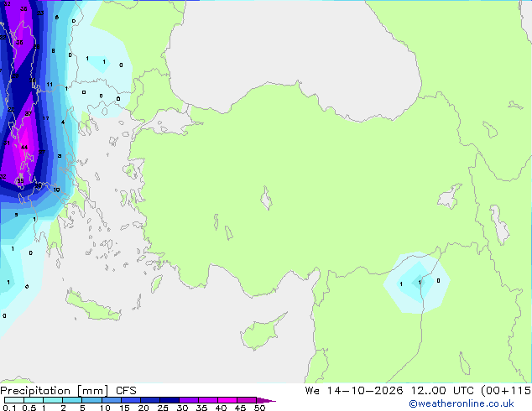Click the 45–50 mm legend swatch
532x411 pixels.
pyautogui.click(x=247, y=400)
